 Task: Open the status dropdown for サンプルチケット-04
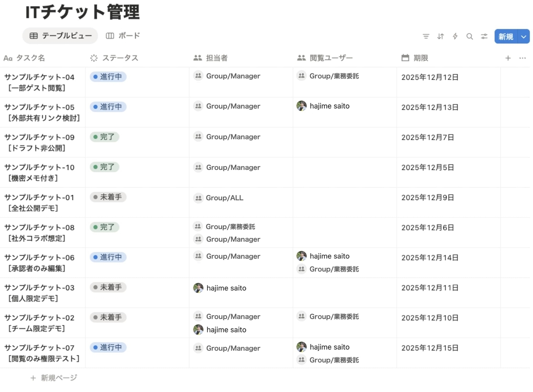pos(108,76)
